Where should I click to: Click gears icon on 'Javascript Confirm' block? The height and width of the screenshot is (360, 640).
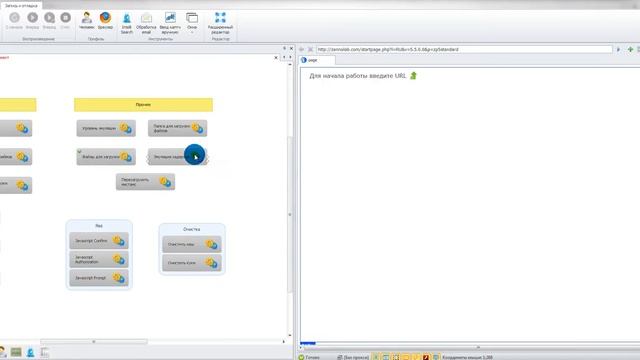pyautogui.click(x=119, y=241)
